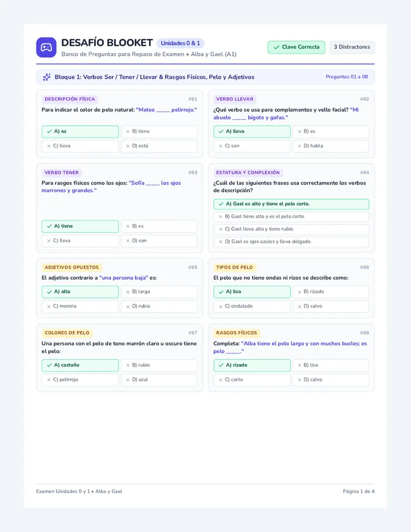411x532 pixels.
Task: Click the sparkle icon beside Bloque 1
Action: coord(47,77)
